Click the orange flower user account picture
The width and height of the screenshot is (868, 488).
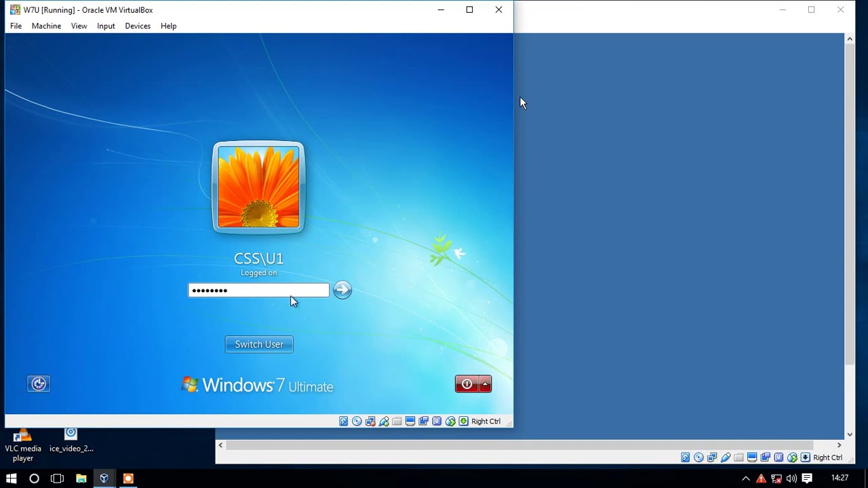pyautogui.click(x=258, y=188)
